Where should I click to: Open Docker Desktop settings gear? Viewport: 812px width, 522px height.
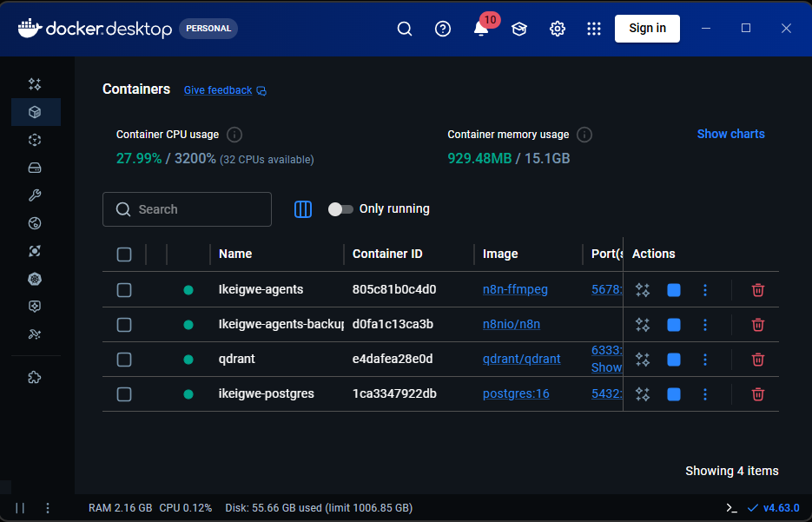[x=558, y=29]
